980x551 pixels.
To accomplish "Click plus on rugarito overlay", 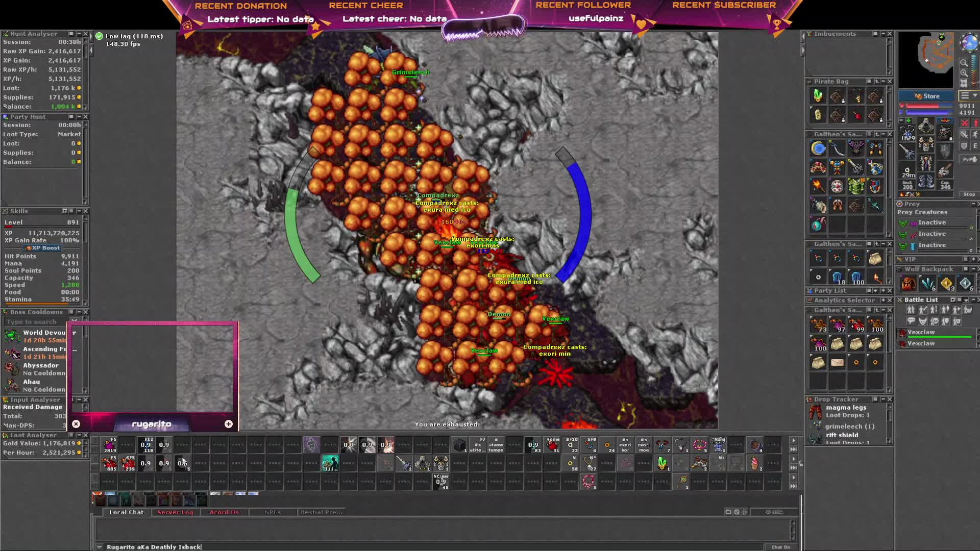I will [x=229, y=424].
